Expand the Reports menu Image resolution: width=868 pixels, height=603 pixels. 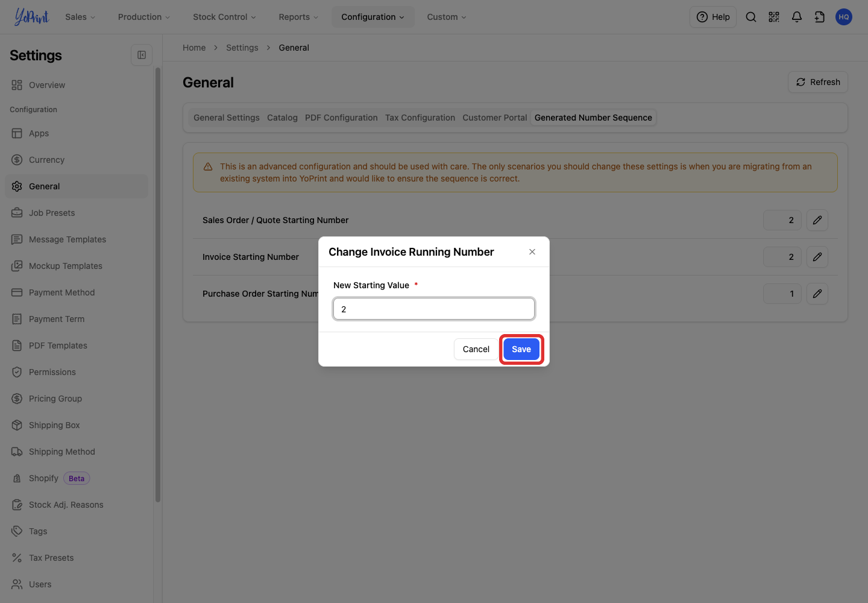(x=298, y=17)
